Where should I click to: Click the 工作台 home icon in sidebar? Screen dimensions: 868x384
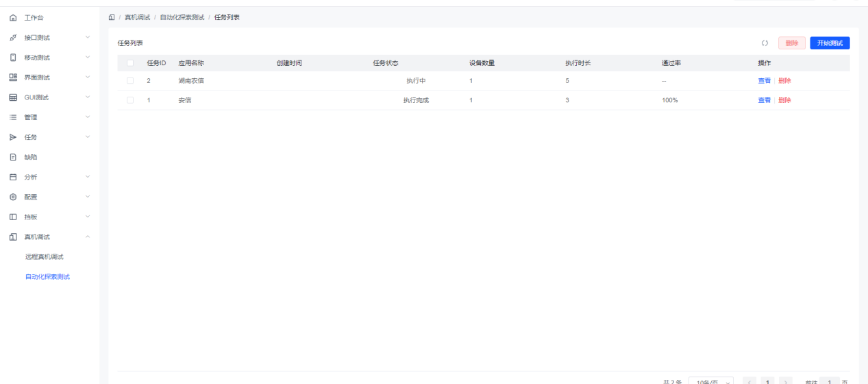[12, 17]
